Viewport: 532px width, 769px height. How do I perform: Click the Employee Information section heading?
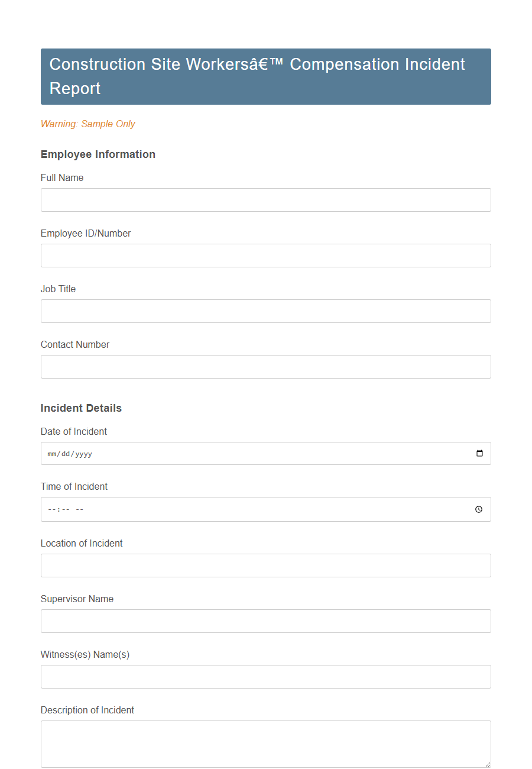(98, 154)
